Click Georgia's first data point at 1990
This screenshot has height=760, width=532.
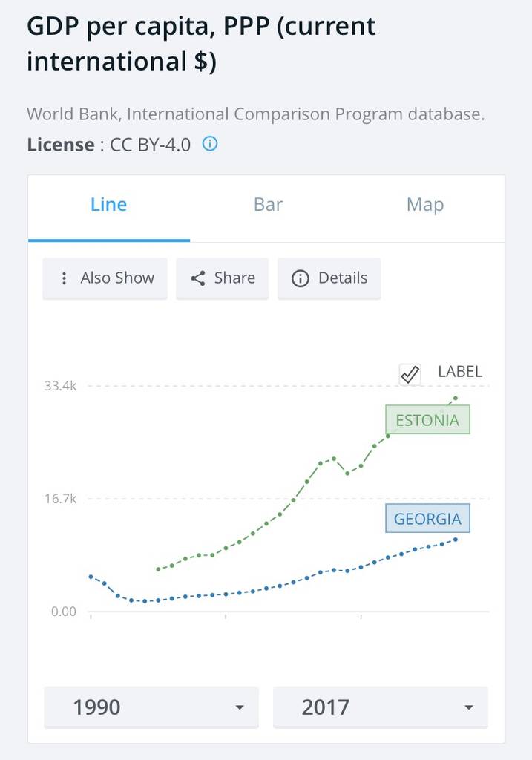click(91, 576)
